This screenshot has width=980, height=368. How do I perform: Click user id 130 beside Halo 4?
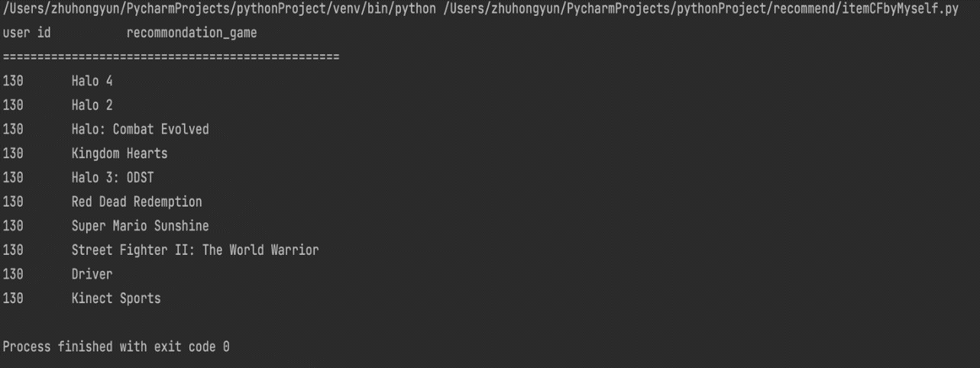tap(13, 80)
